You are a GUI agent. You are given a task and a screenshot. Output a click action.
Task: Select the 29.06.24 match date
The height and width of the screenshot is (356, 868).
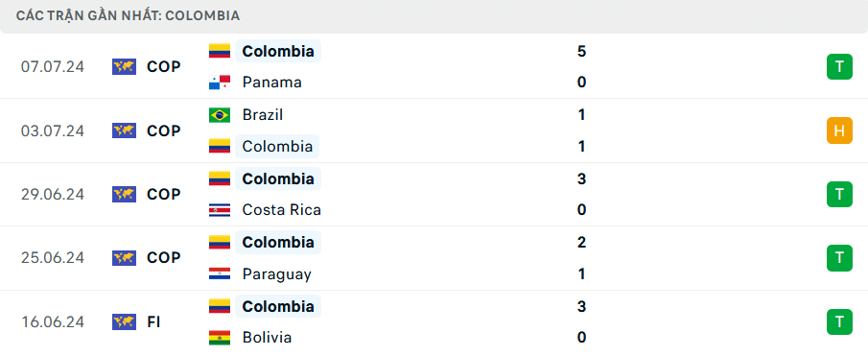tap(53, 195)
